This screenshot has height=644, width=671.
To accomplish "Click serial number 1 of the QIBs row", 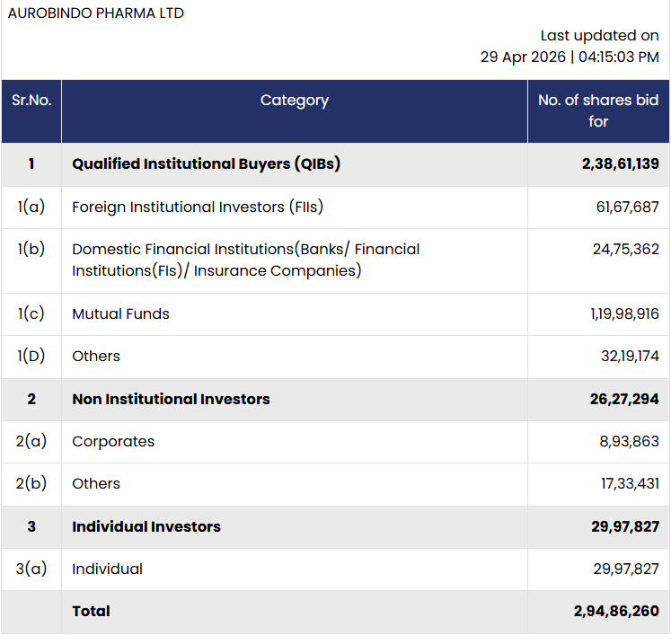I will [x=31, y=163].
